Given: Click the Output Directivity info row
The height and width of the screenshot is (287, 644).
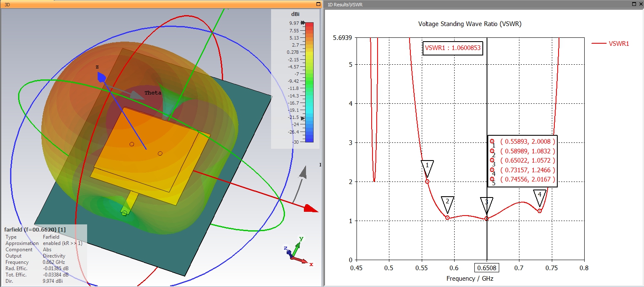Looking at the screenshot, I should point(35,256).
